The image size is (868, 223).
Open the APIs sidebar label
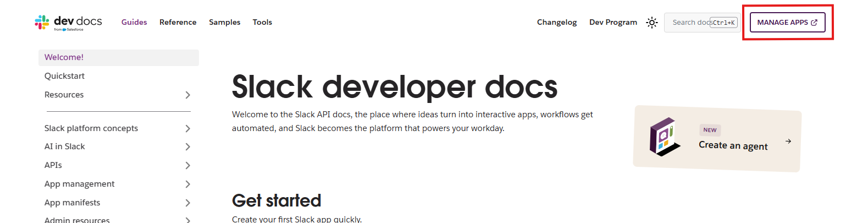53,165
